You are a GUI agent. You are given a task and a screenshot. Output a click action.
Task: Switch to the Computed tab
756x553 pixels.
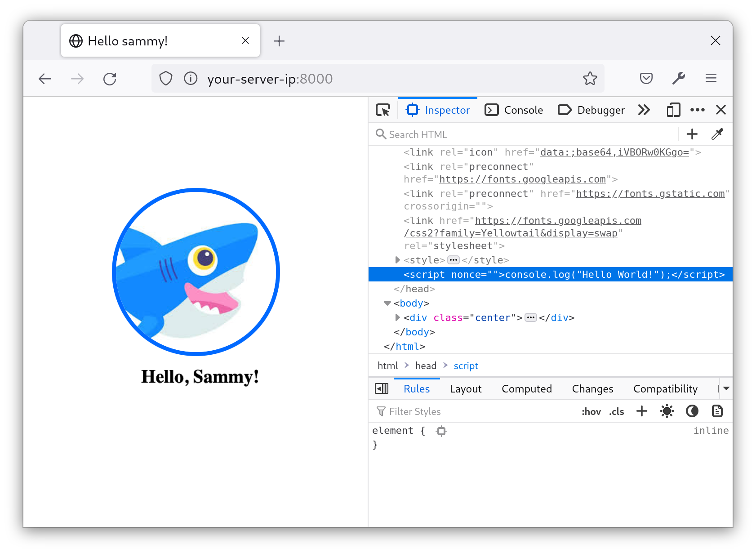(x=527, y=389)
